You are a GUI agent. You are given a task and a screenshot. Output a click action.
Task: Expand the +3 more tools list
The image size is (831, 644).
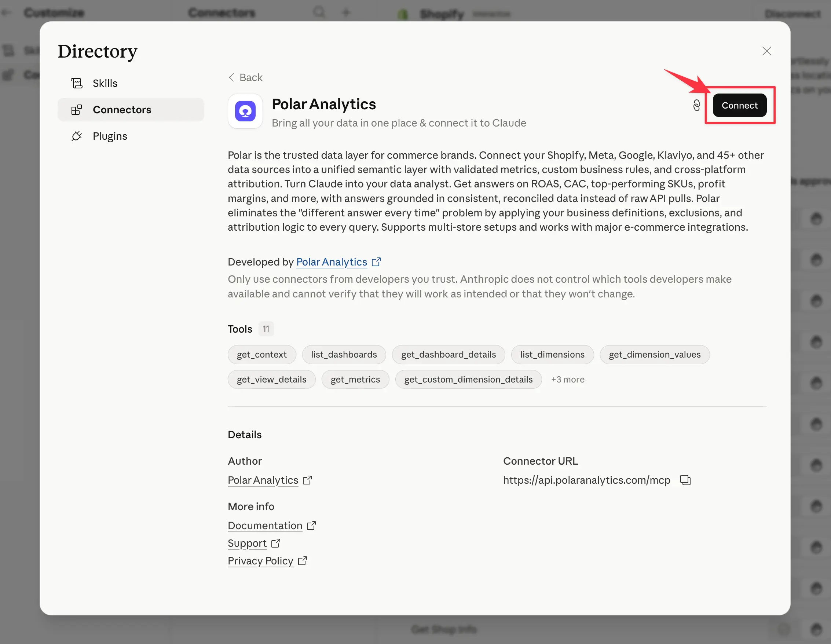coord(568,380)
